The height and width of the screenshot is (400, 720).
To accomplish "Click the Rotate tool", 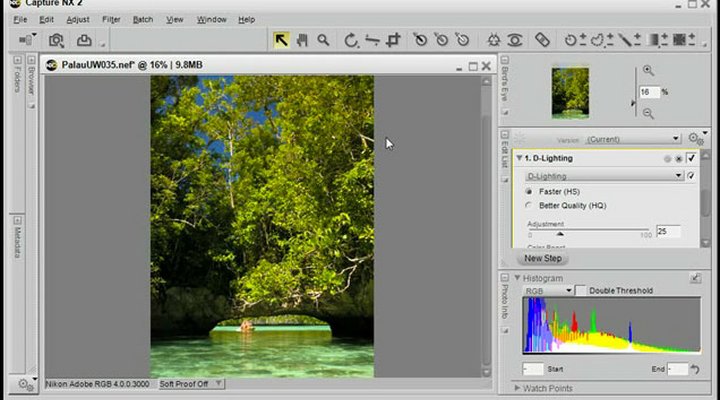I will [351, 40].
